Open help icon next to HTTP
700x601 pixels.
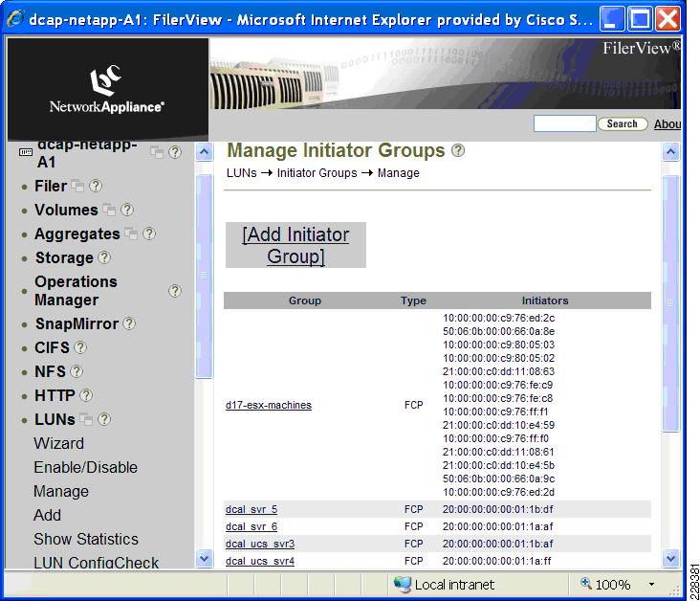point(86,395)
